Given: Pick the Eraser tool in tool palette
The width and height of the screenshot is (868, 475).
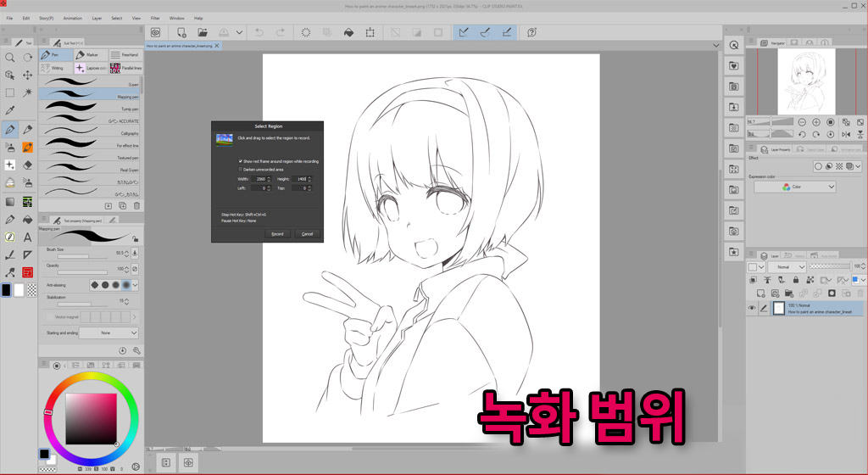Looking at the screenshot, I should [28, 165].
